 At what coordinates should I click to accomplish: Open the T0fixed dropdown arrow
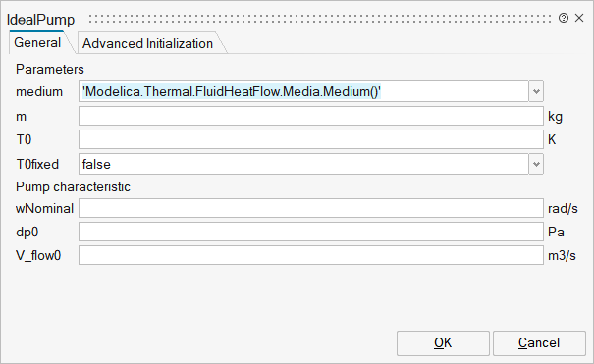click(536, 164)
